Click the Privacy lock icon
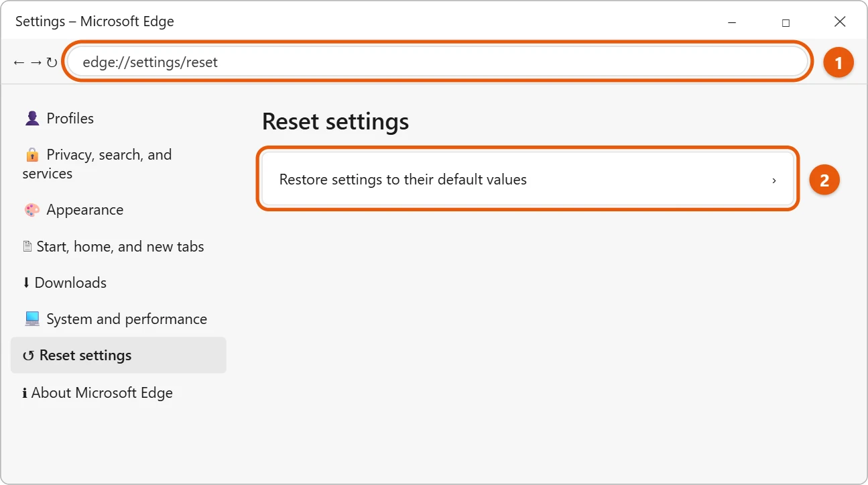The image size is (868, 485). (x=32, y=155)
